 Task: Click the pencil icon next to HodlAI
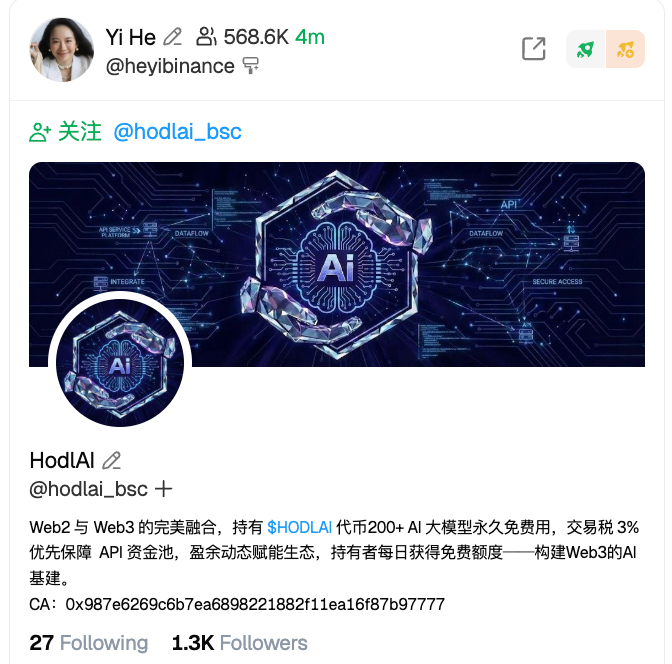click(x=111, y=461)
